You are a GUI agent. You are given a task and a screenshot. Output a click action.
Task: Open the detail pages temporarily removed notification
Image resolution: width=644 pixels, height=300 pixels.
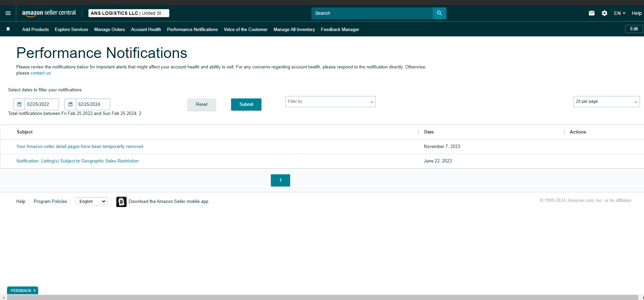tap(80, 147)
